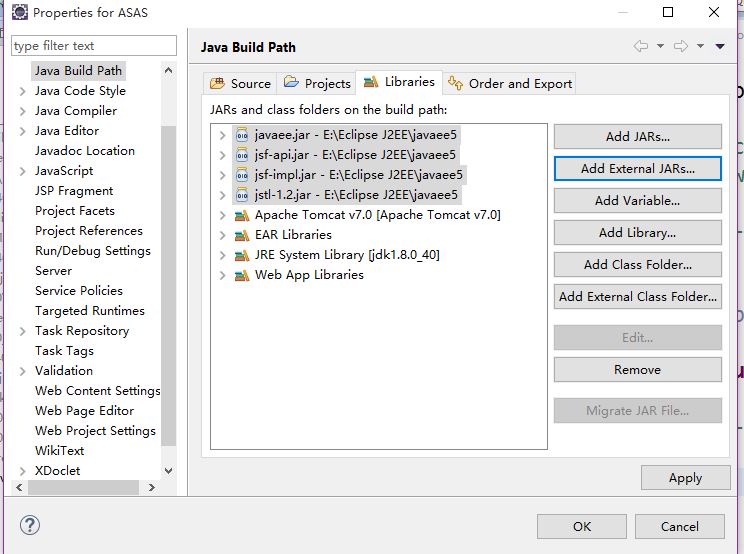Click Add External Class Folder... button
This screenshot has width=744, height=554.
(638, 296)
